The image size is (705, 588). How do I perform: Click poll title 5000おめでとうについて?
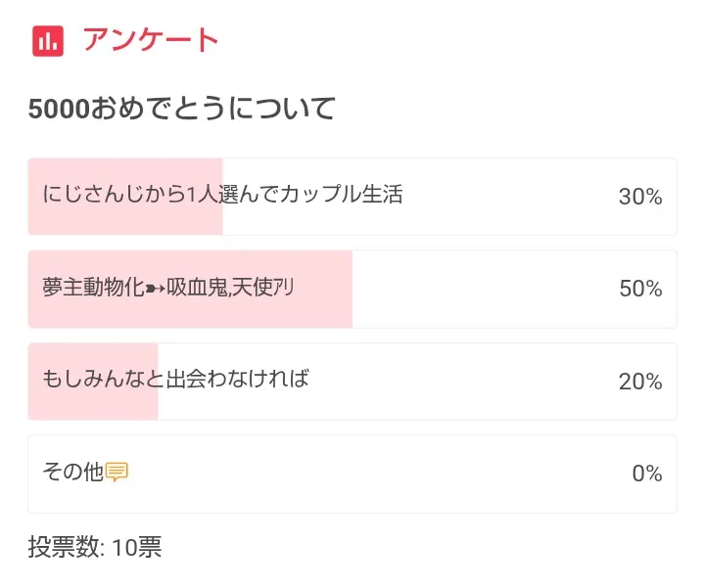pos(181,108)
